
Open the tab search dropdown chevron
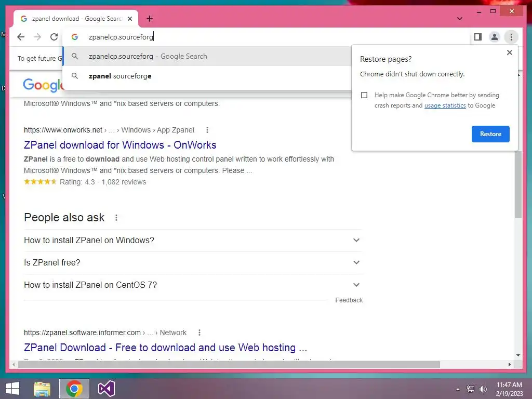pyautogui.click(x=460, y=19)
